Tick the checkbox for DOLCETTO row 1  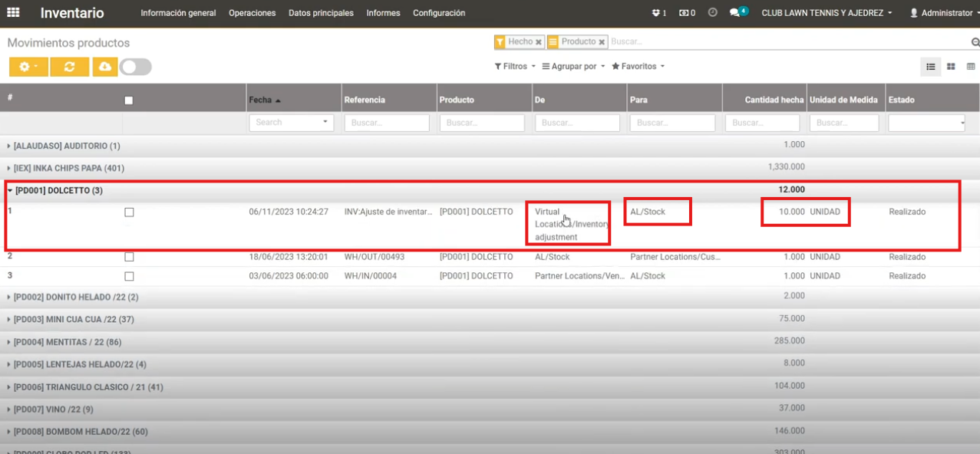click(x=129, y=212)
